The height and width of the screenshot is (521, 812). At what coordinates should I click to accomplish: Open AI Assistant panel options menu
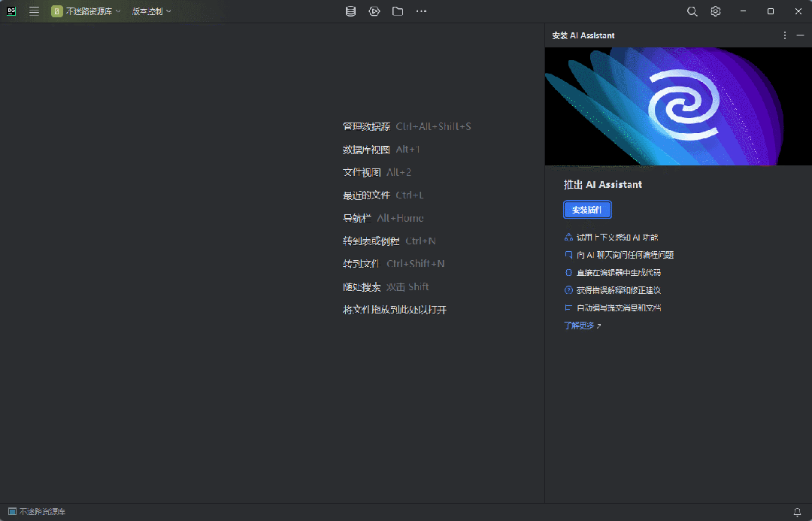(x=784, y=35)
